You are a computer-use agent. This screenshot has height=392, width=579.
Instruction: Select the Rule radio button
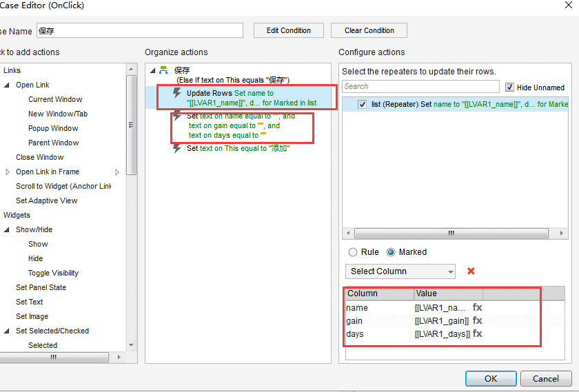[353, 252]
